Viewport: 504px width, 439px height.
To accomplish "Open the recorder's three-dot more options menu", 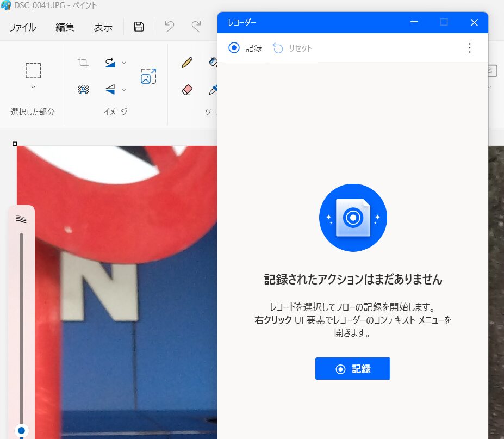I will [470, 48].
